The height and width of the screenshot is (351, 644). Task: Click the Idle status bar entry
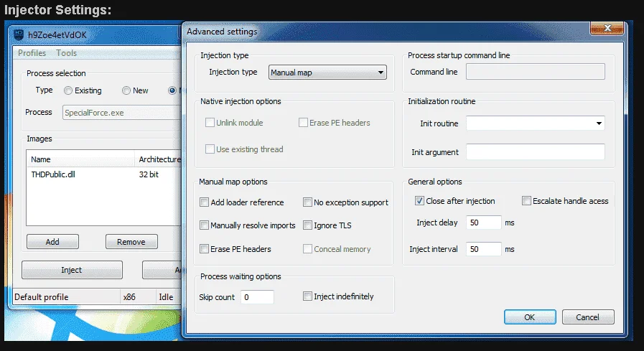169,297
